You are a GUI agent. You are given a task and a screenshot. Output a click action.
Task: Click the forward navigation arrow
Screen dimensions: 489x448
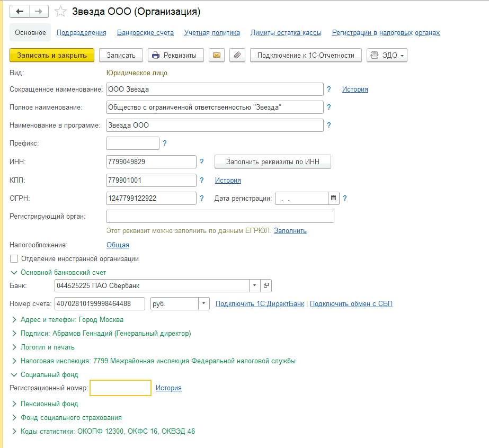click(x=39, y=12)
